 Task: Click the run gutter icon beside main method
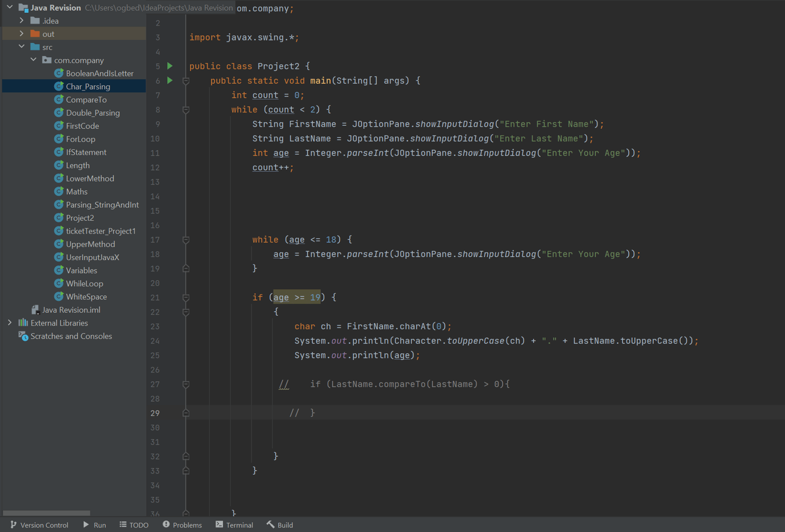[170, 80]
